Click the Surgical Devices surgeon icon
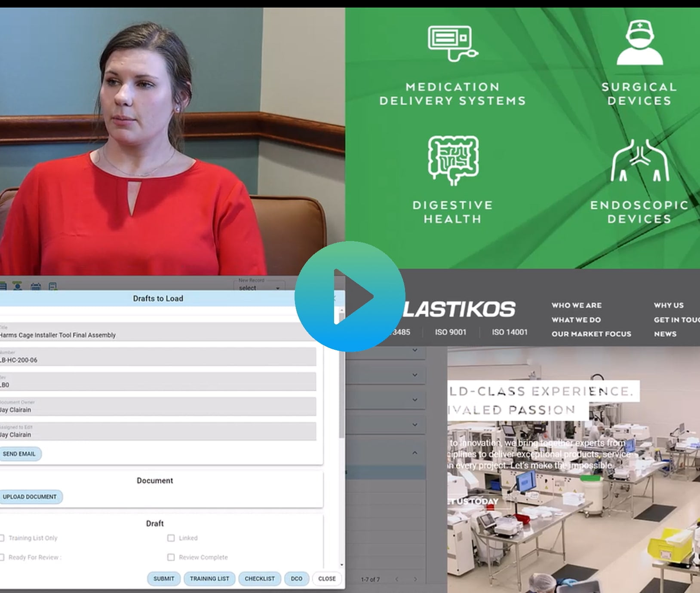Image resolution: width=700 pixels, height=593 pixels. pyautogui.click(x=639, y=43)
